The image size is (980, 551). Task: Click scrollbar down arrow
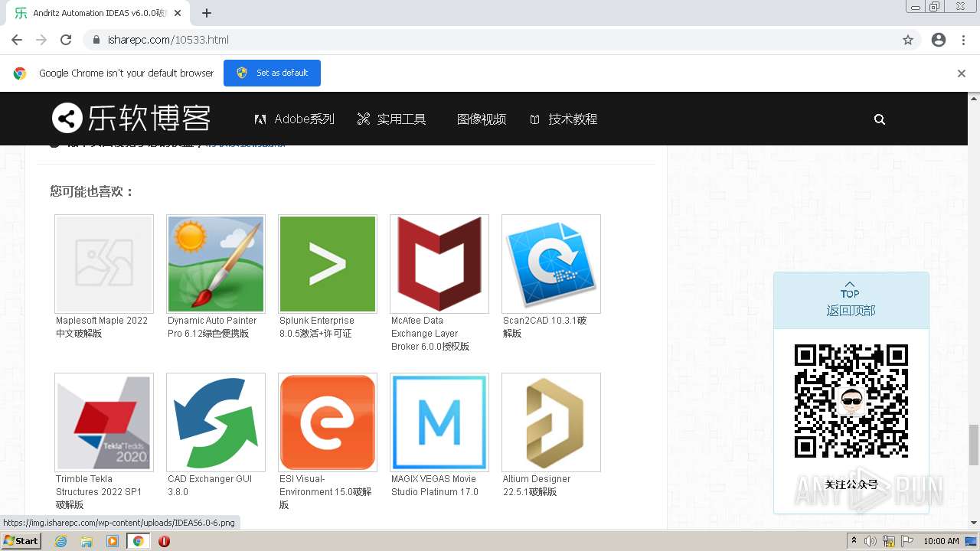(974, 523)
